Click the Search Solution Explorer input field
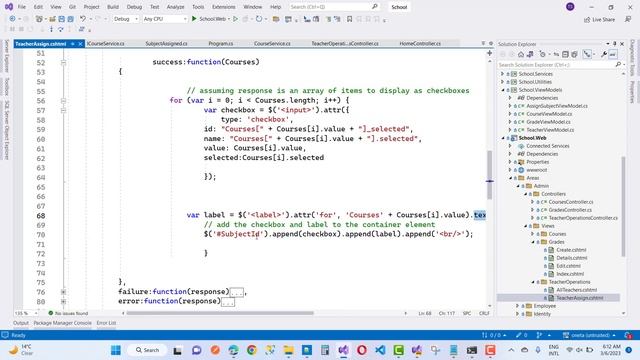Image resolution: width=640 pixels, height=360 pixels. pos(556,64)
